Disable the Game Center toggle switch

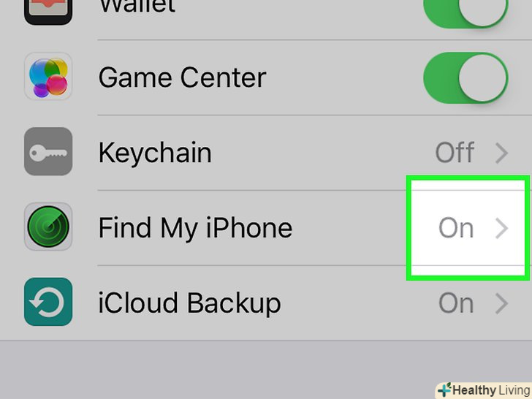point(465,77)
